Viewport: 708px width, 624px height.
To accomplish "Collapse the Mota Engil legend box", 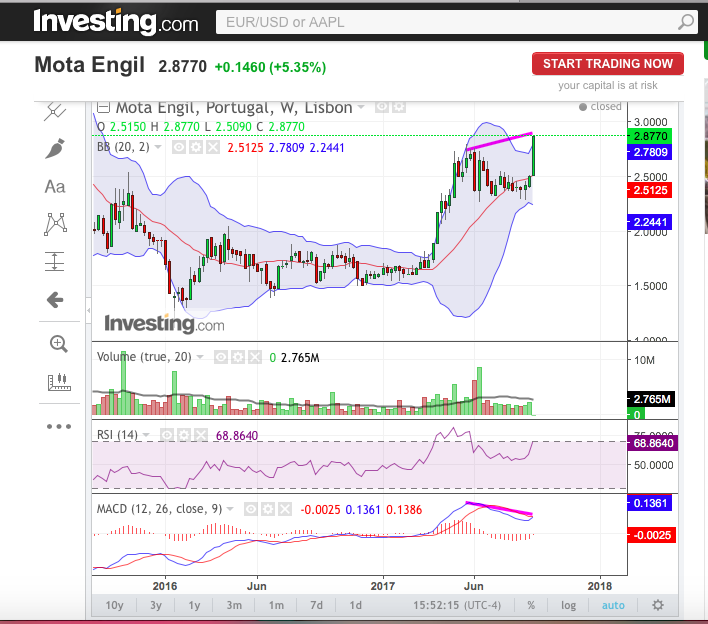I will point(103,107).
